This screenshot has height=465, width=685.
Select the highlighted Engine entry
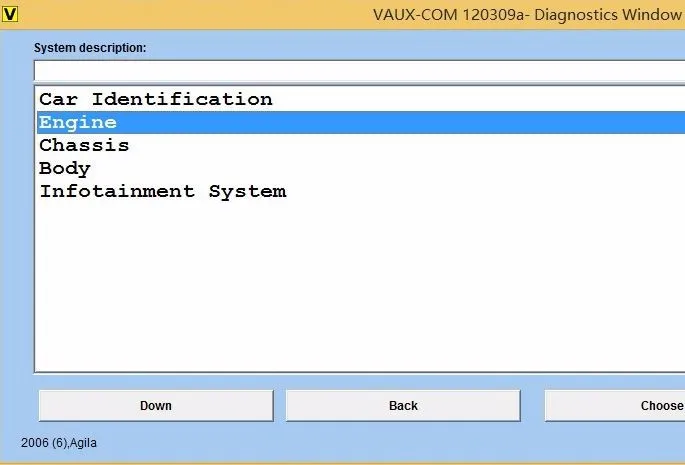(361, 122)
